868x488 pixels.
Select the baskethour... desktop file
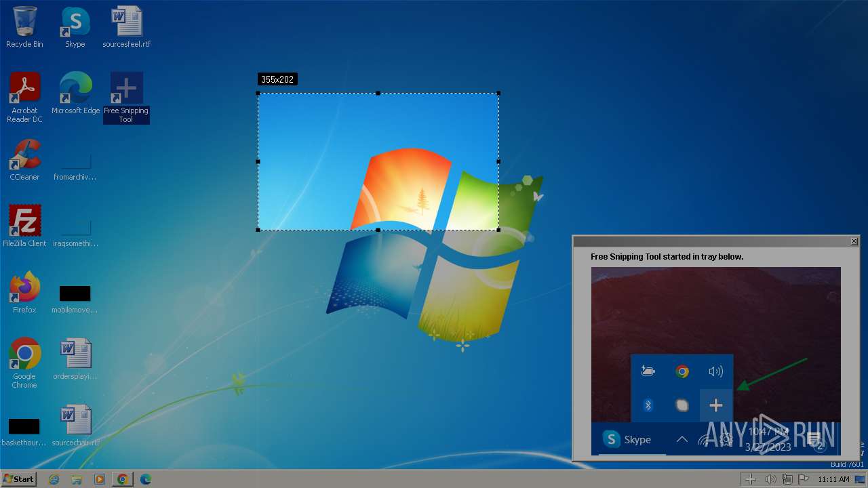24,432
